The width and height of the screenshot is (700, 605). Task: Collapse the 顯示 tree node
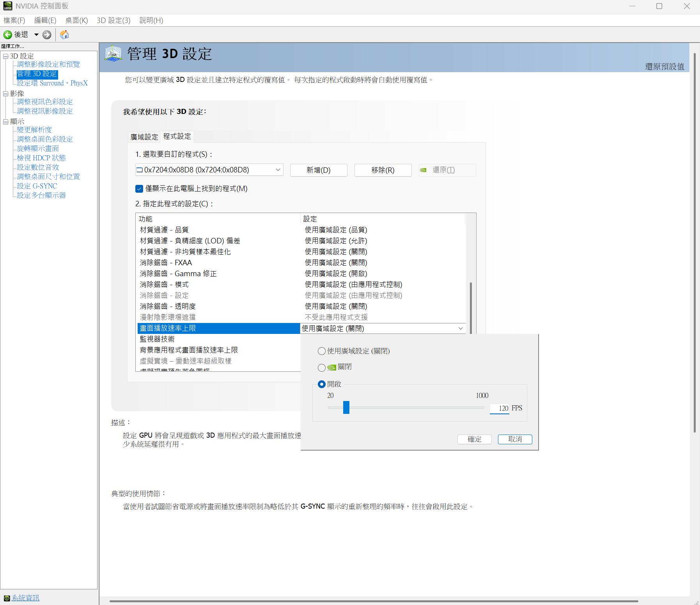point(6,122)
